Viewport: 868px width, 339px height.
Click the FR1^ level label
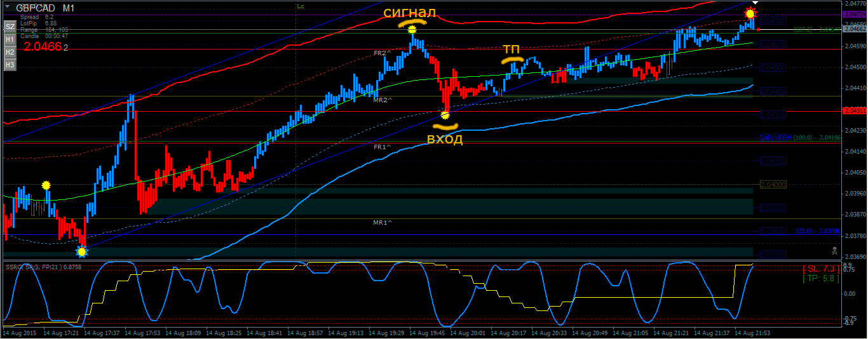pos(381,147)
